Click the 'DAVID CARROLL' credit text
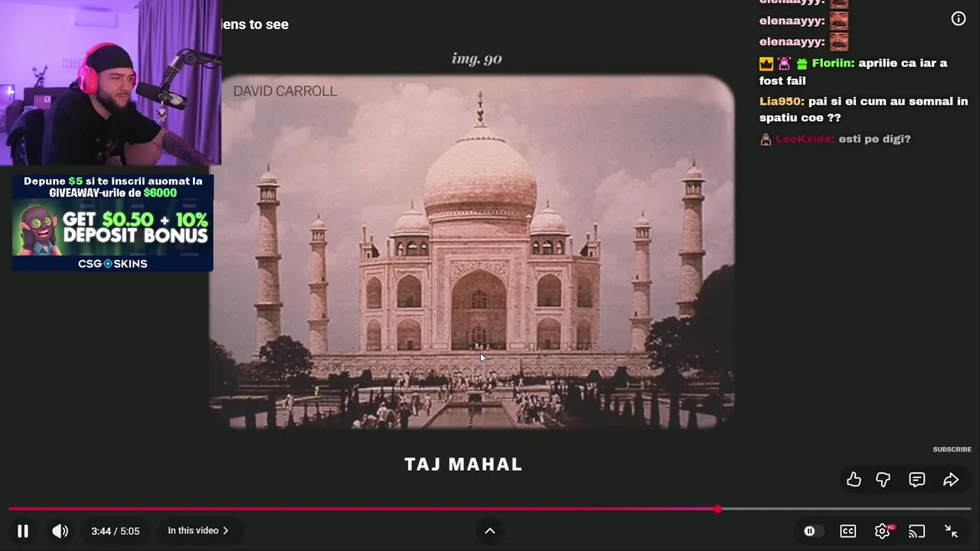This screenshot has width=980, height=551. point(285,91)
